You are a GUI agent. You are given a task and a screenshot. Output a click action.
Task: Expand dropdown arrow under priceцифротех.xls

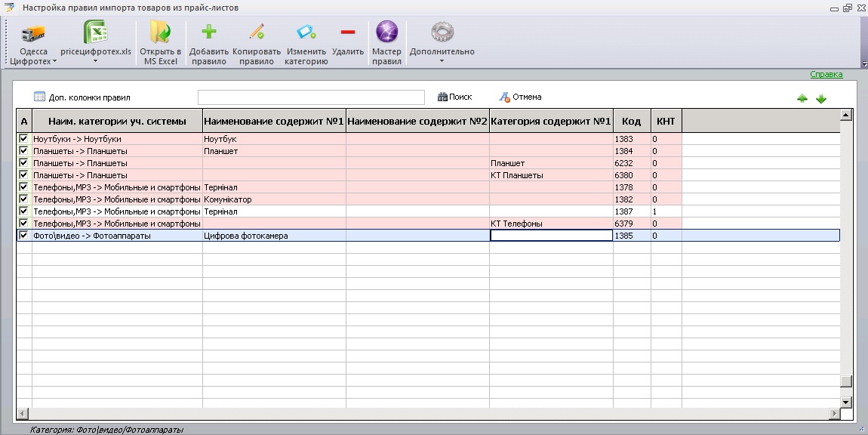pos(95,61)
